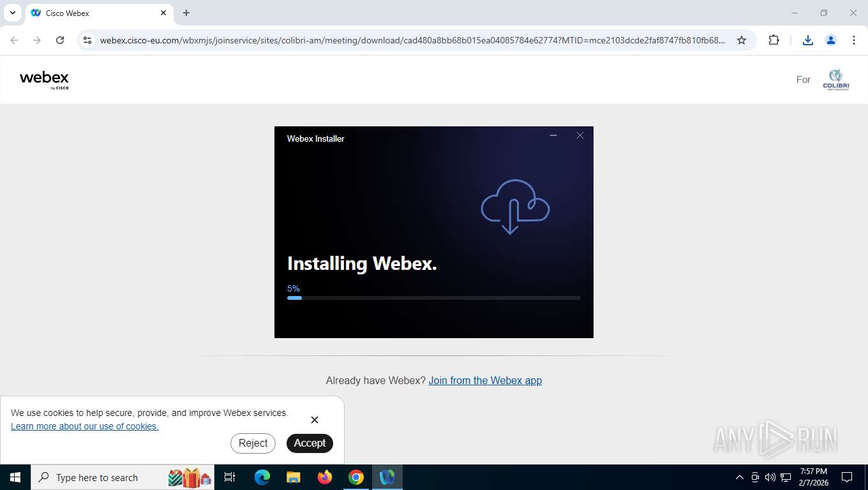Open the tab search dropdown
Viewport: 868px width, 490px height.
(x=12, y=13)
